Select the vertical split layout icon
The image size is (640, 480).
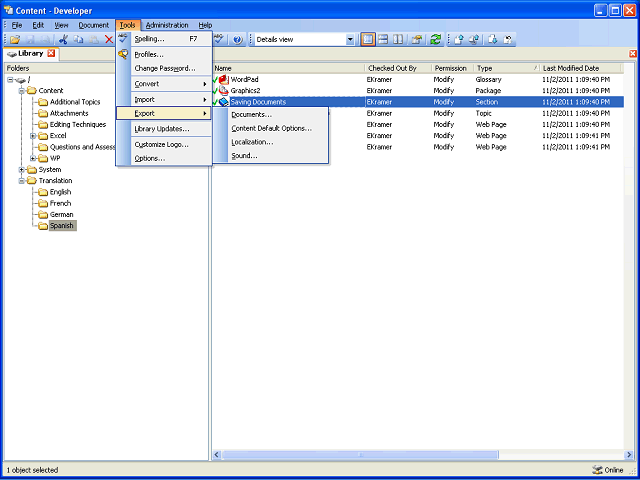[398, 40]
